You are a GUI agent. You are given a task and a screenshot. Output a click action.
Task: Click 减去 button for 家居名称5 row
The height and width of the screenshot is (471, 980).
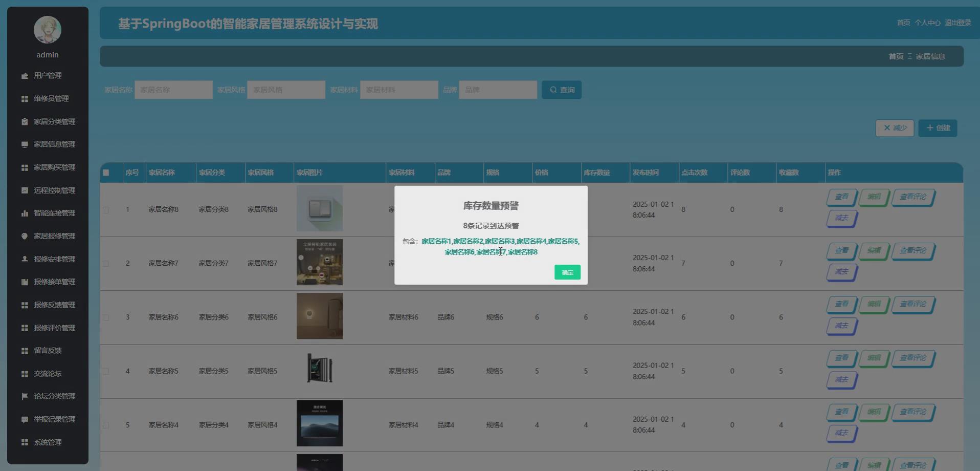click(842, 380)
